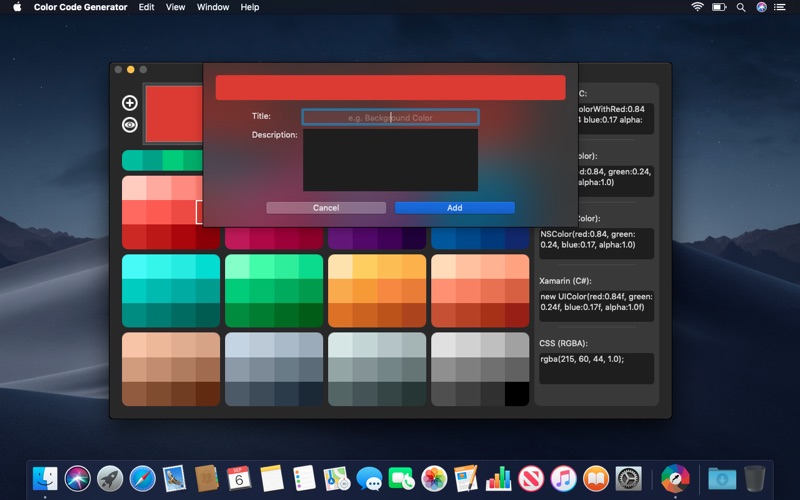The image size is (800, 500).
Task: Open Contacts from the dock
Action: [x=207, y=479]
